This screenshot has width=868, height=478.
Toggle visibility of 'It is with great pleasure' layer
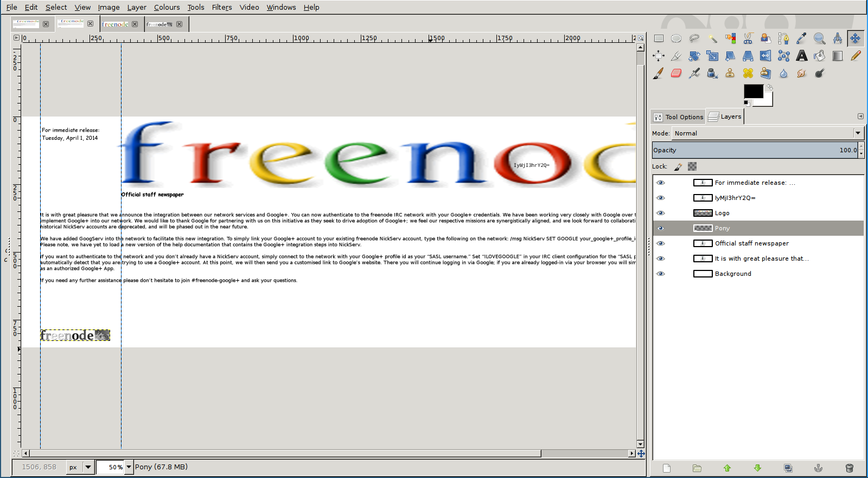[x=660, y=259]
